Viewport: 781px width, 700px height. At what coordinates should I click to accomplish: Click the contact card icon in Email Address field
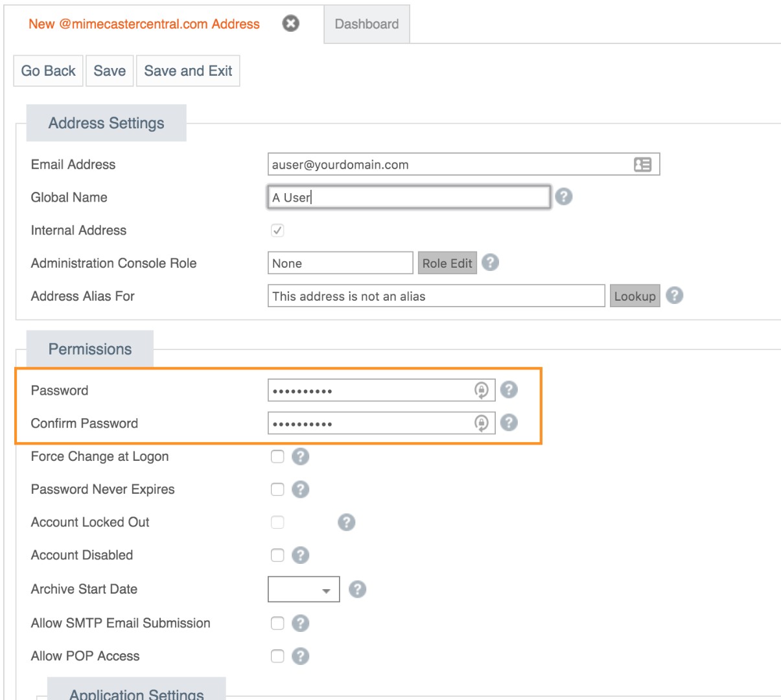tap(642, 164)
